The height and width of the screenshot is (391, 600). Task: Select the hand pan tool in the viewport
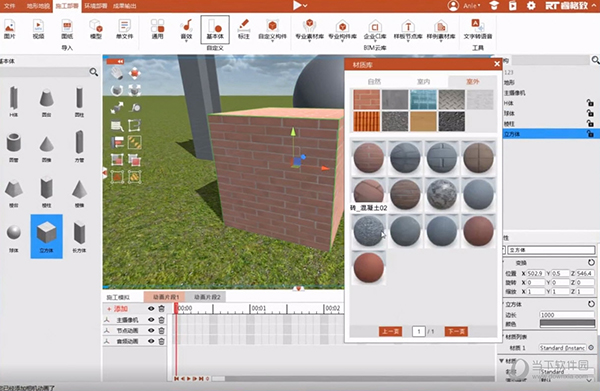click(x=117, y=73)
